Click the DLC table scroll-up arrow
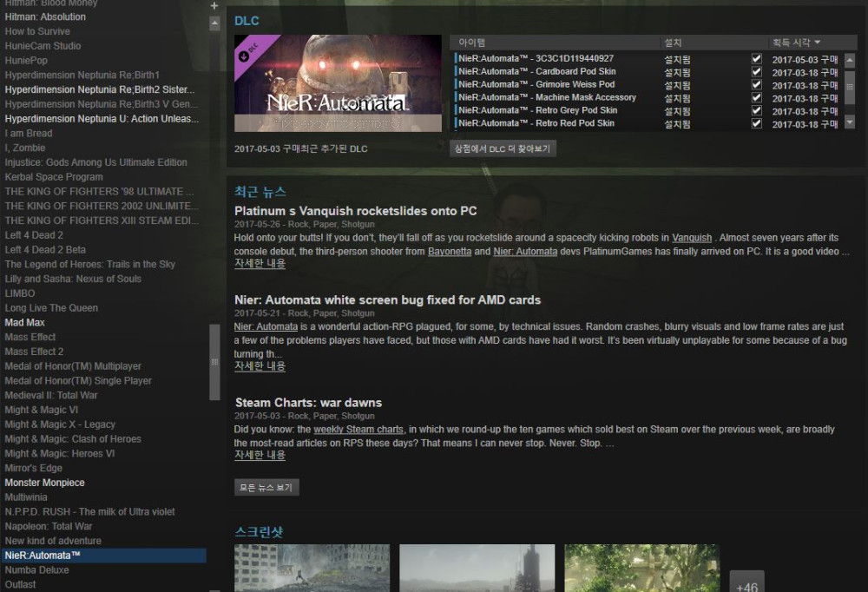This screenshot has height=592, width=868. pyautogui.click(x=850, y=59)
